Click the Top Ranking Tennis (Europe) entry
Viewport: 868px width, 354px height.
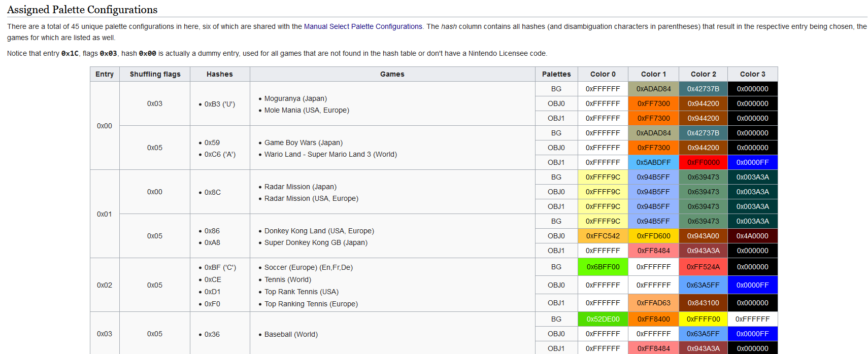click(311, 304)
